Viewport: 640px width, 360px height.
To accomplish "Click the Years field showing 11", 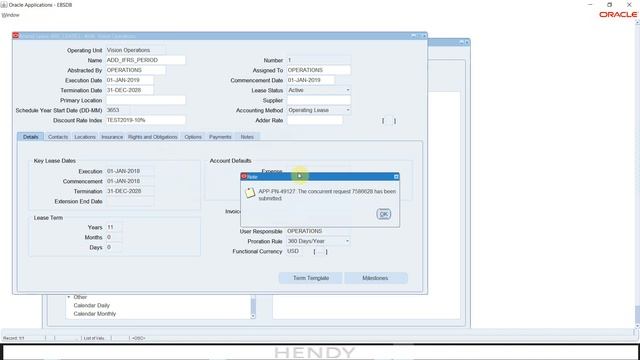I will pyautogui.click(x=113, y=227).
